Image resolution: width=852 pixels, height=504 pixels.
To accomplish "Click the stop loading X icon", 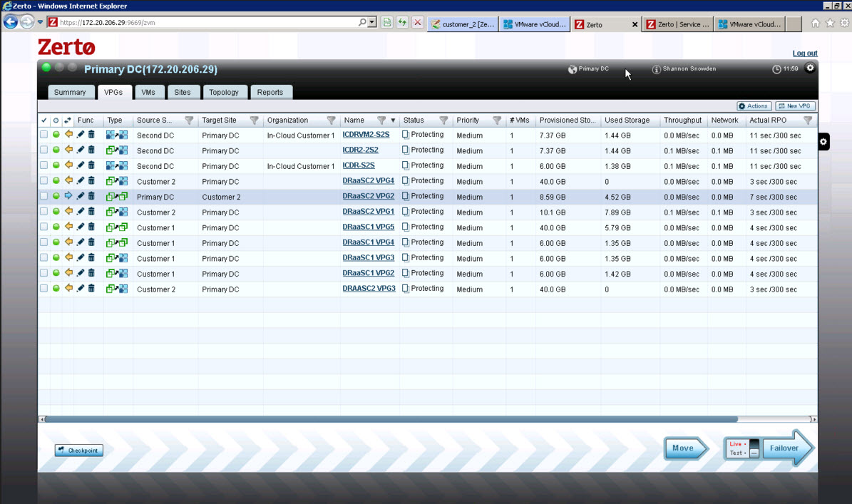I will (x=417, y=22).
